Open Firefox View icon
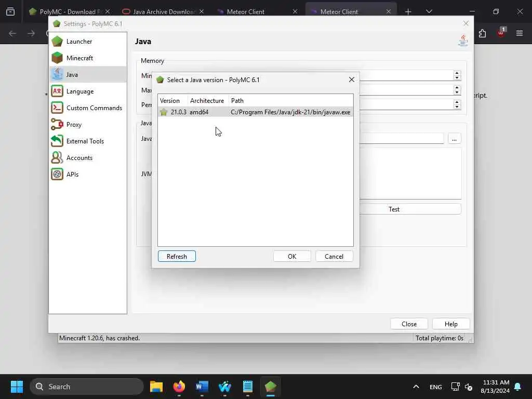The width and height of the screenshot is (532, 399). tap(10, 11)
